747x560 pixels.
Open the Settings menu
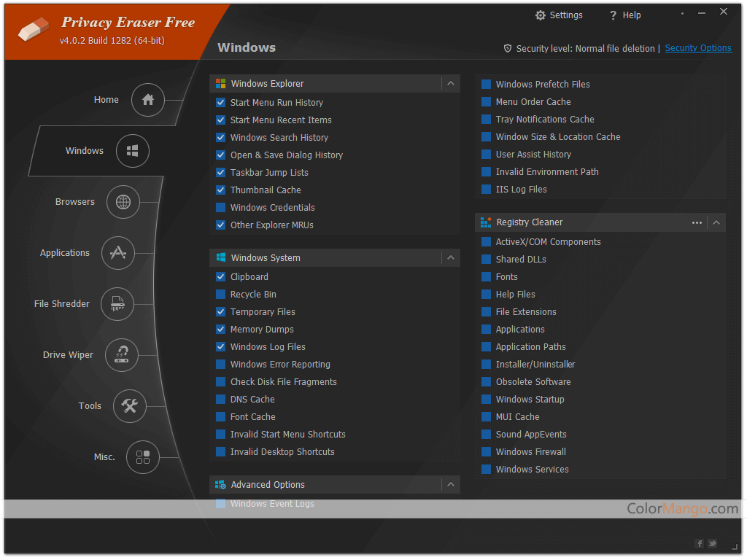pos(559,15)
